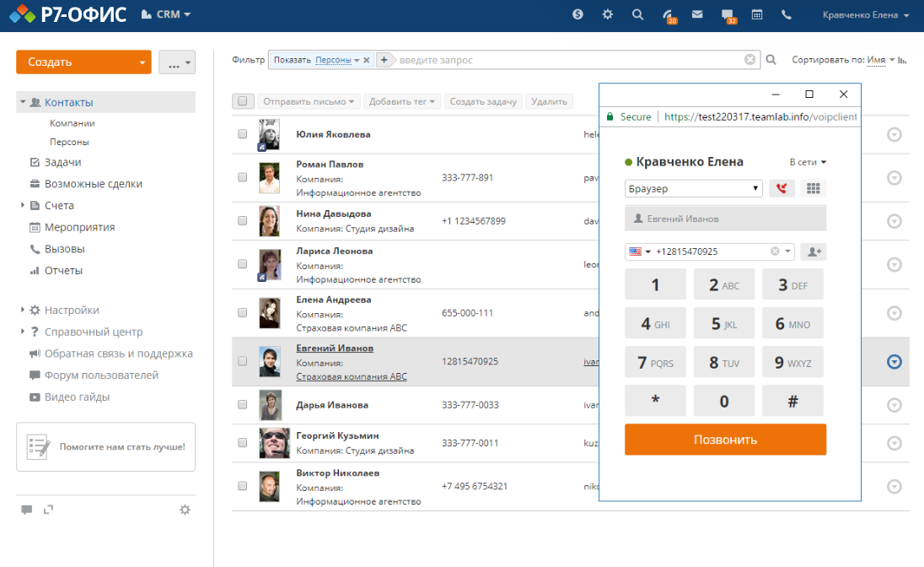924x567 pixels.
Task: Click the Talk chat icon with 32 badge
Action: point(728,15)
